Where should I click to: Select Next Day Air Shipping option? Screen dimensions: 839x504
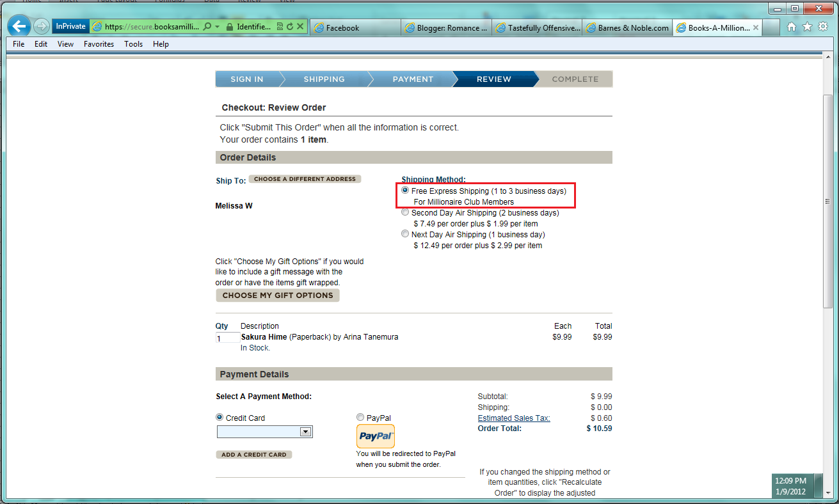[405, 234]
